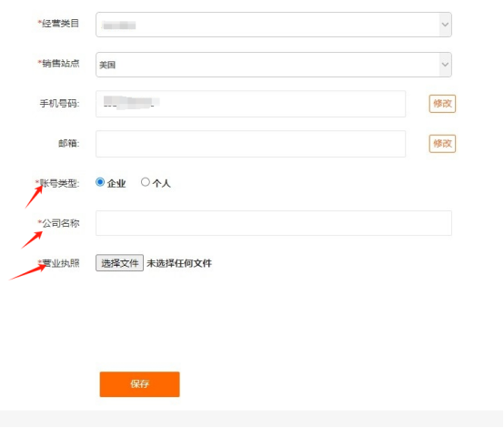Open the 经营类目 category combo box
504x428 pixels.
coord(274,25)
